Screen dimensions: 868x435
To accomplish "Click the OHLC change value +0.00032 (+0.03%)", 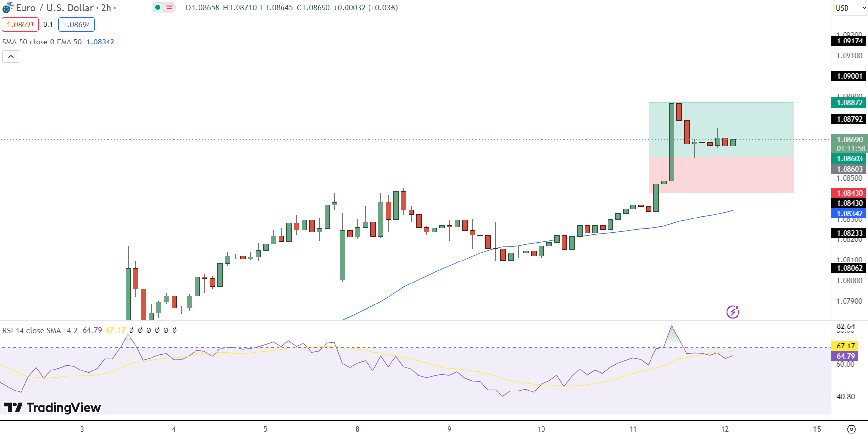I will (366, 8).
